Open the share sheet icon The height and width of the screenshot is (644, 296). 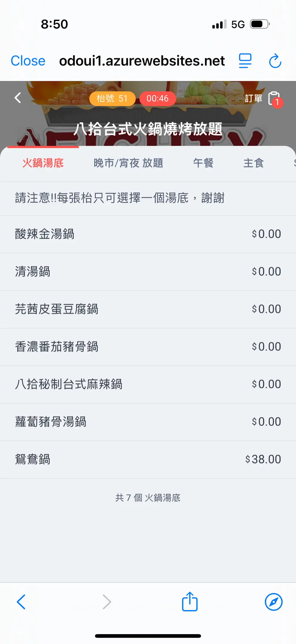(x=190, y=602)
